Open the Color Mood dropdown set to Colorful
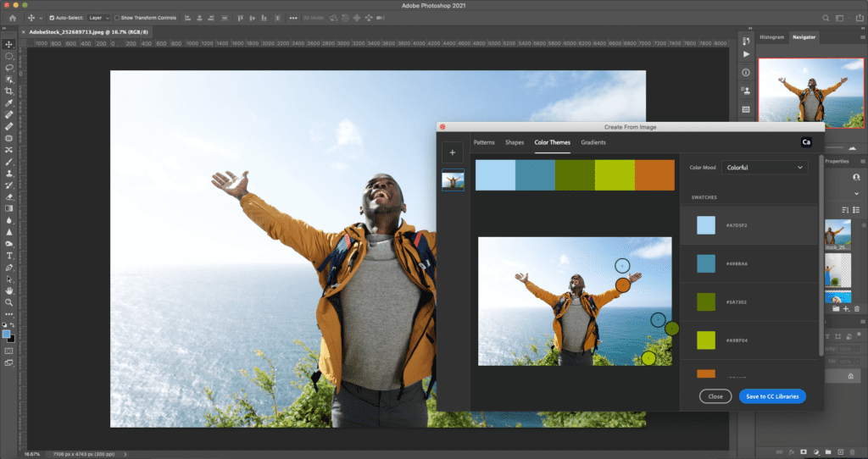 [x=765, y=168]
